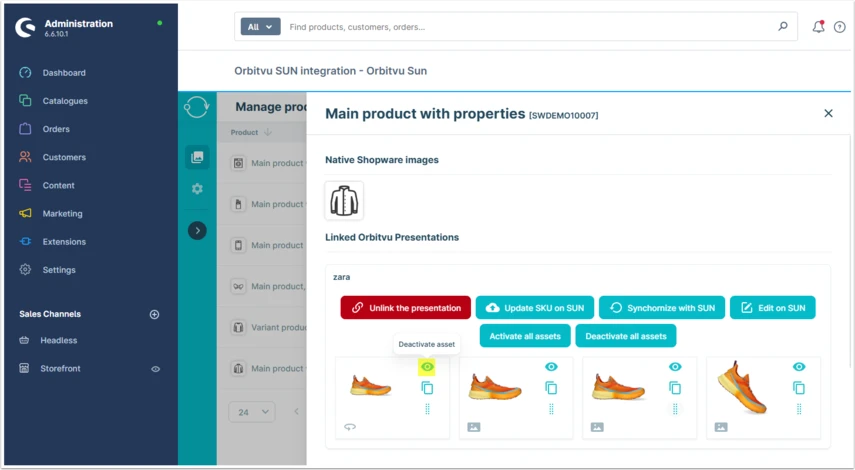Click the help question mark icon
Image resolution: width=855 pixels, height=470 pixels.
coord(840,27)
